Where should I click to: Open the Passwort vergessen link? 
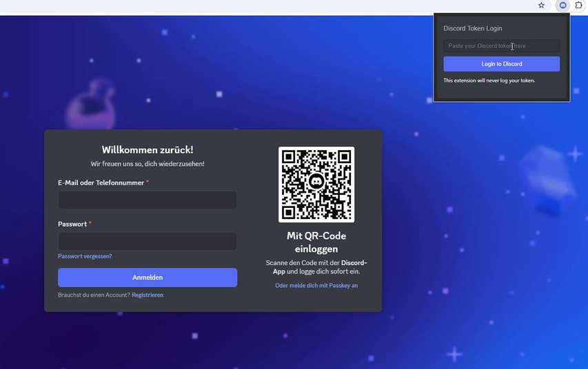[85, 256]
